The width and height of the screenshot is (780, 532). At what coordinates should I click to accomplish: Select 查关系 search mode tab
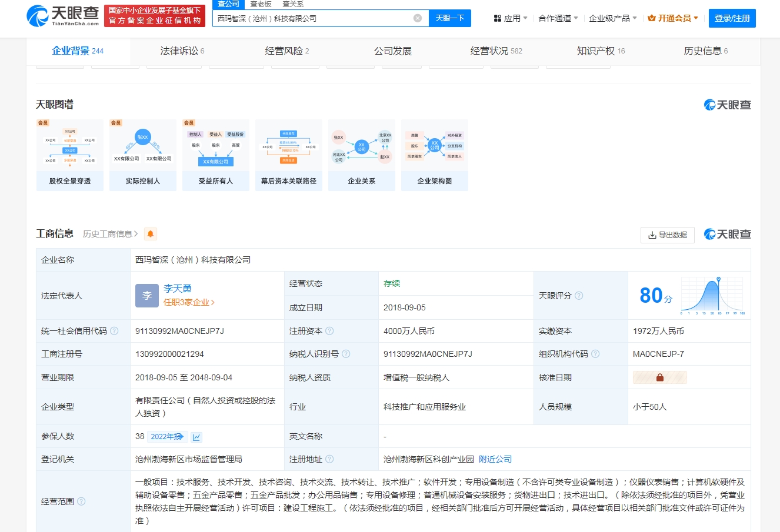[293, 4]
